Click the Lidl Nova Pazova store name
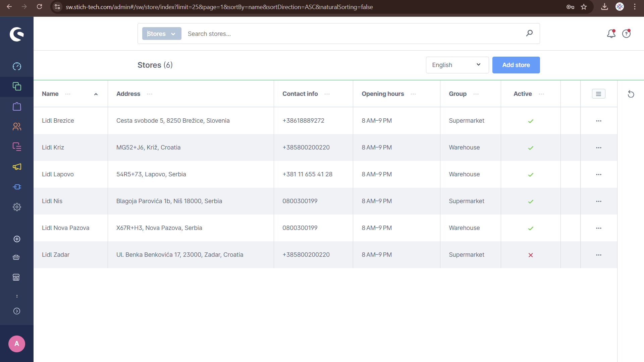644x362 pixels. tap(65, 228)
